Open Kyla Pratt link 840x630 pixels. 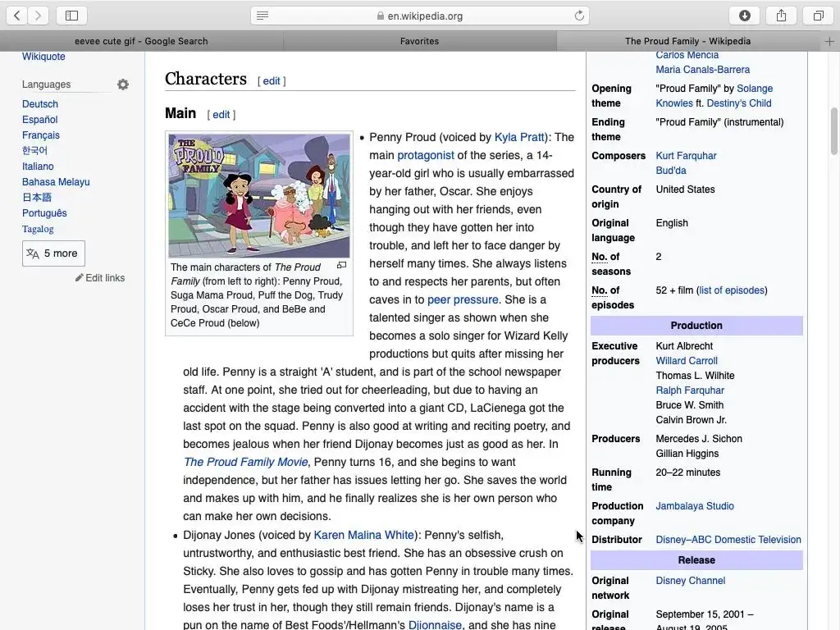519,137
